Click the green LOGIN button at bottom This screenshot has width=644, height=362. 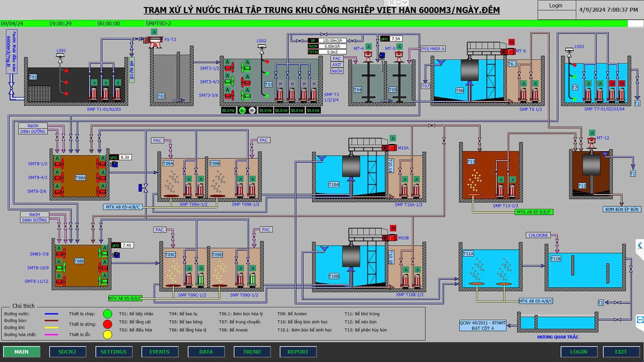[x=578, y=352]
